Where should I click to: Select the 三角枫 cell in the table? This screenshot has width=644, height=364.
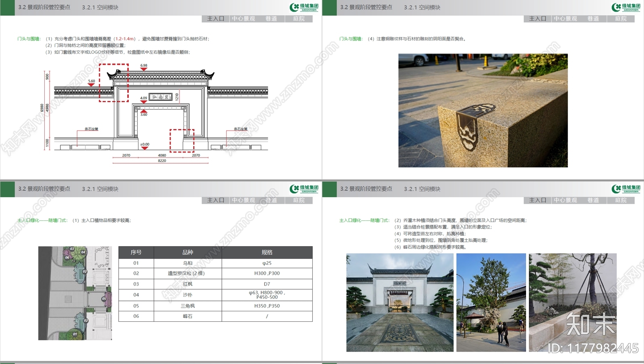point(188,306)
